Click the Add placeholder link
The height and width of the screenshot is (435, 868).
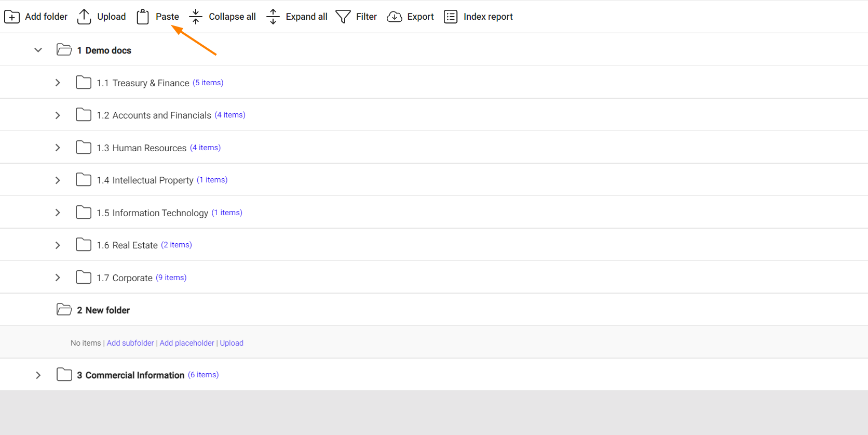click(187, 343)
